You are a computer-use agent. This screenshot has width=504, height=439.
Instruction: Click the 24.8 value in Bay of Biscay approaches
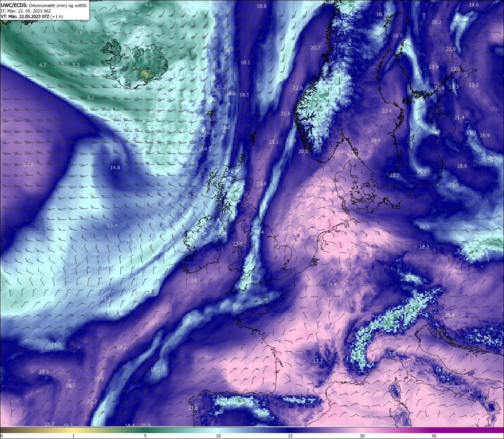pos(122,348)
